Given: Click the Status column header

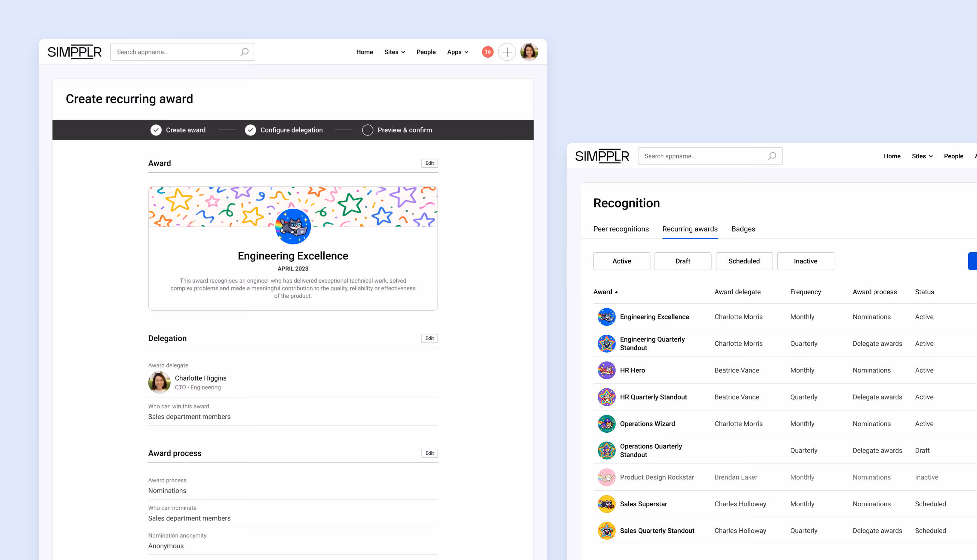Looking at the screenshot, I should click(924, 292).
